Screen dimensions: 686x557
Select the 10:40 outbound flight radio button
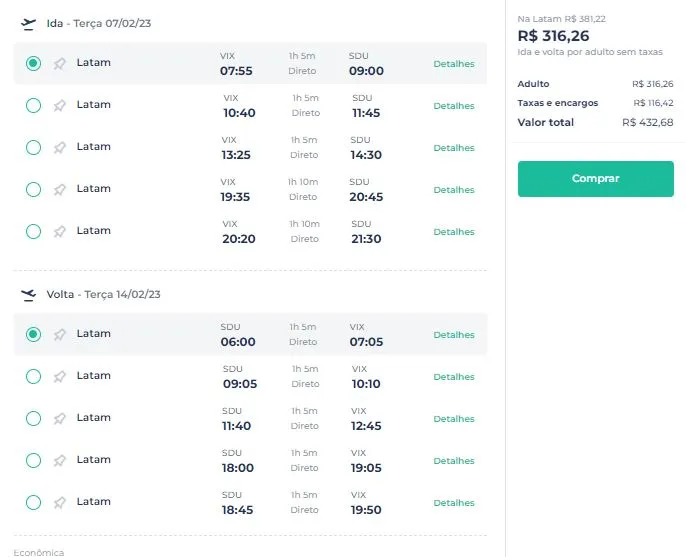pos(33,105)
